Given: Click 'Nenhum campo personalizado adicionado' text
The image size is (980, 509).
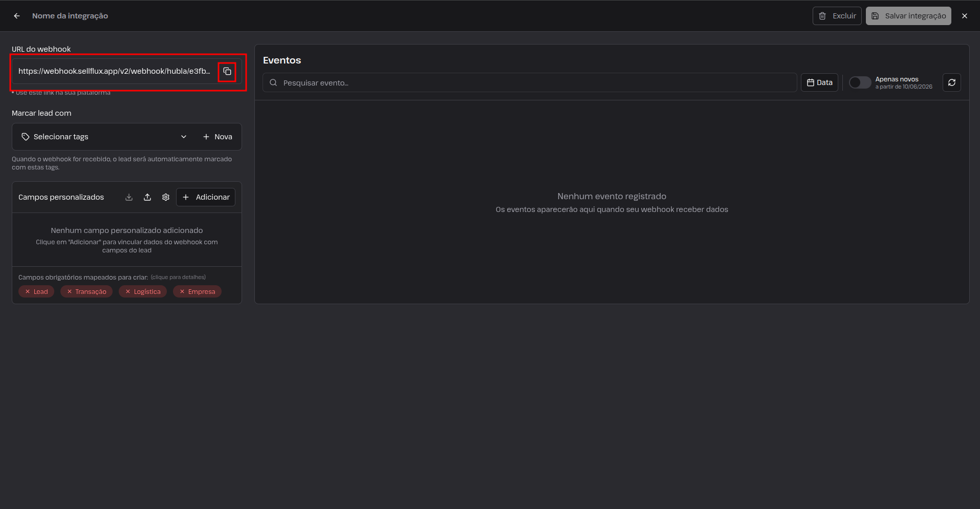Looking at the screenshot, I should tap(127, 230).
